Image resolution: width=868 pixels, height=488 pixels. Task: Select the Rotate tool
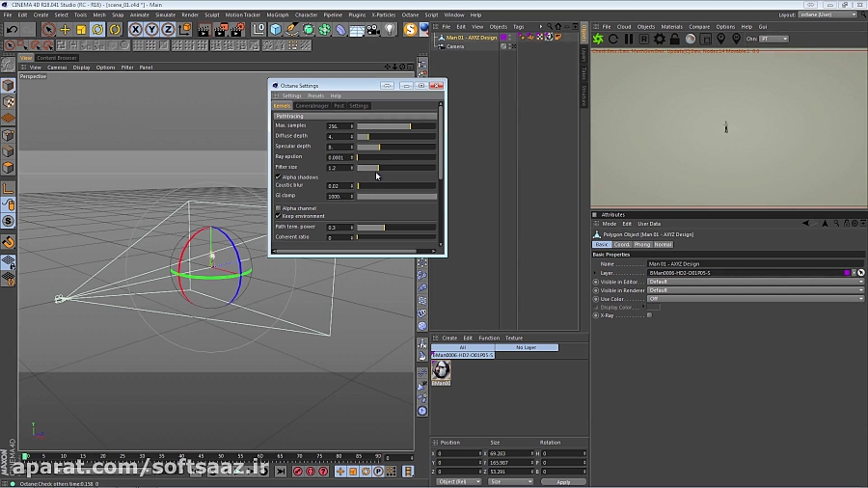[x=98, y=29]
